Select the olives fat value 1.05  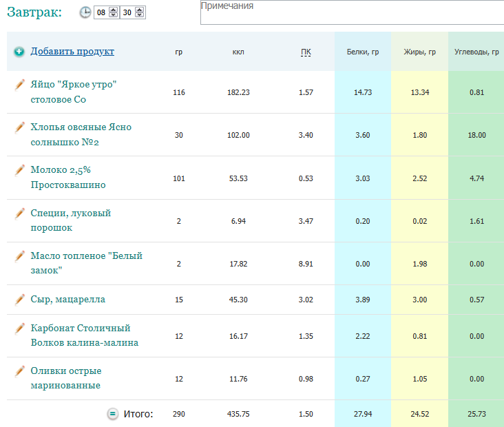(420, 379)
